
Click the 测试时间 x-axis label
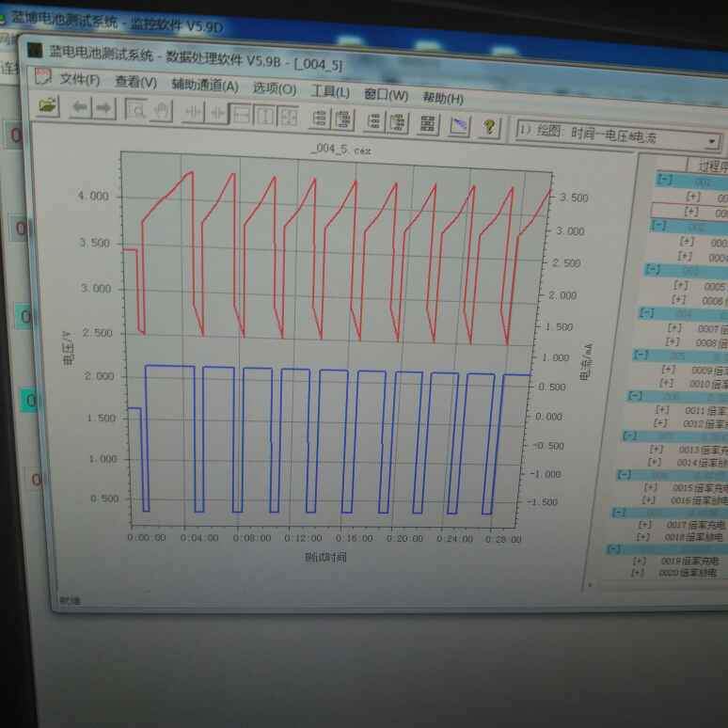(325, 556)
